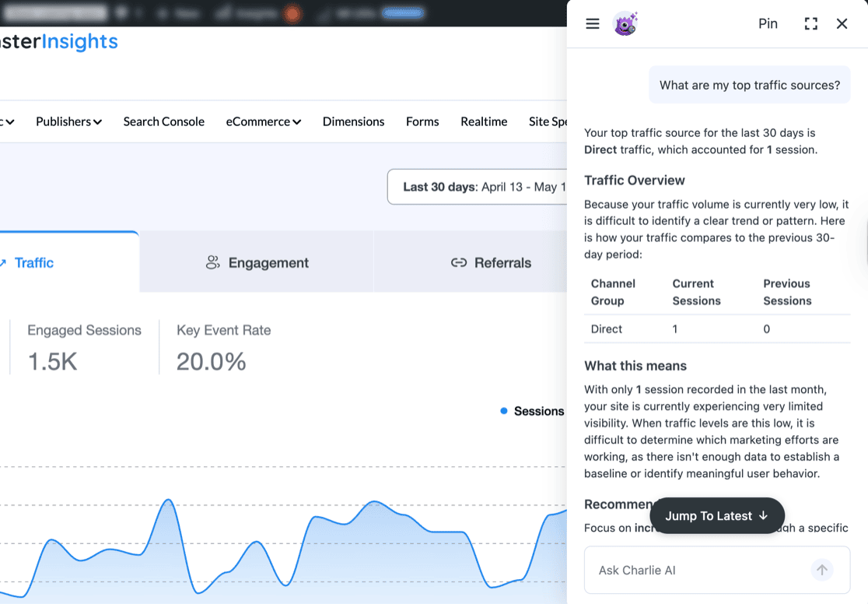Click the MonsterInsights logo
Image resolution: width=868 pixels, height=604 pixels.
58,41
